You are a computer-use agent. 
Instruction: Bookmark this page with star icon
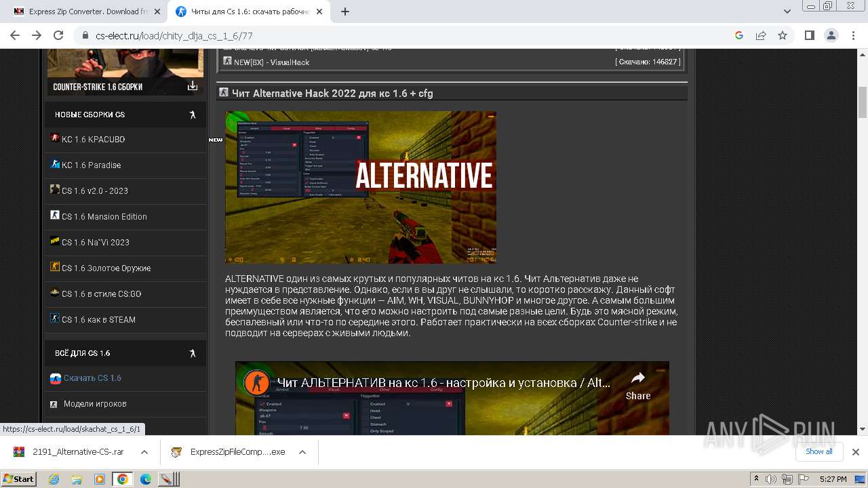coord(783,35)
